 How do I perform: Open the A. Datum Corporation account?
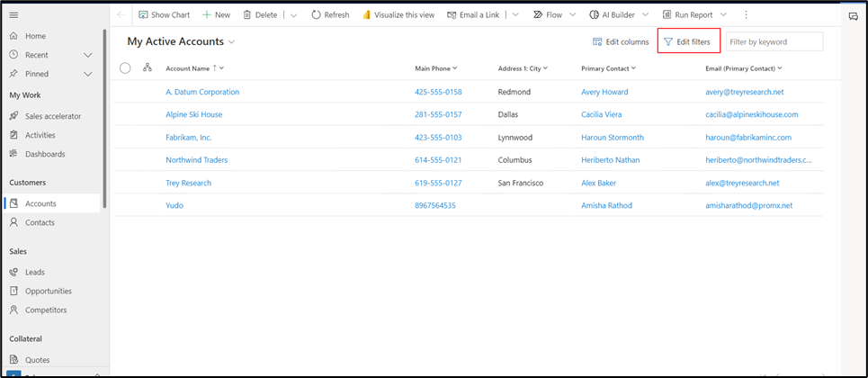(202, 92)
